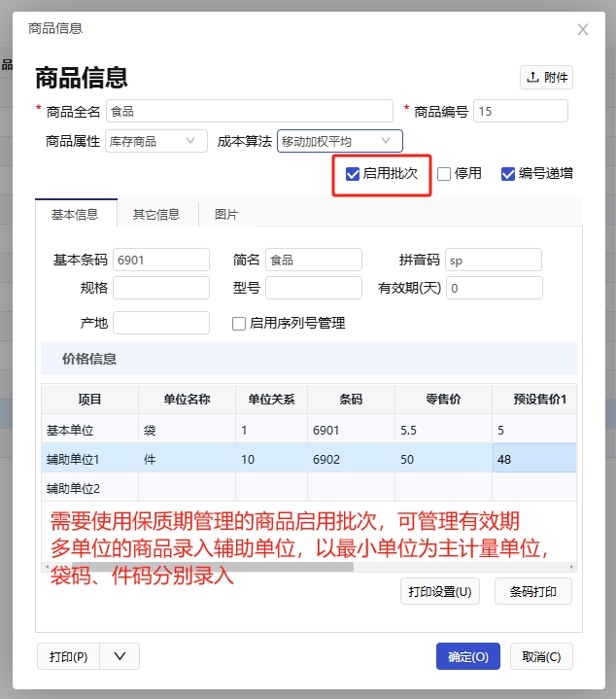Click the 条码打印 button

[533, 591]
